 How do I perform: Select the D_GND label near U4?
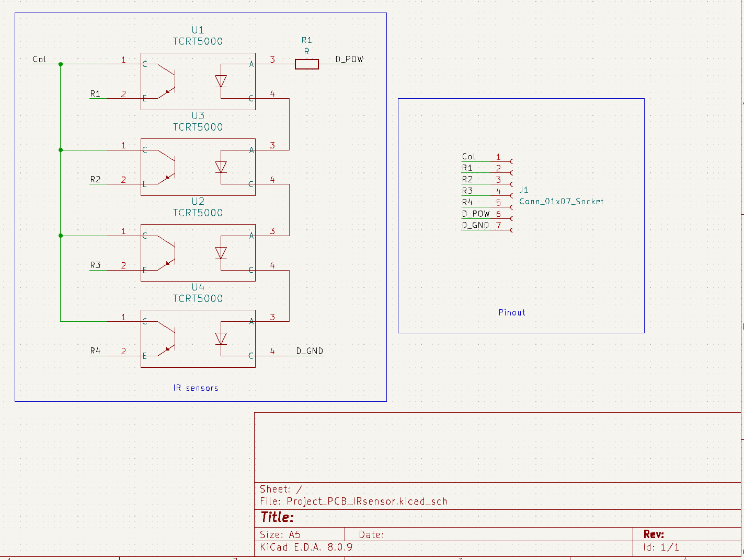pos(310,351)
